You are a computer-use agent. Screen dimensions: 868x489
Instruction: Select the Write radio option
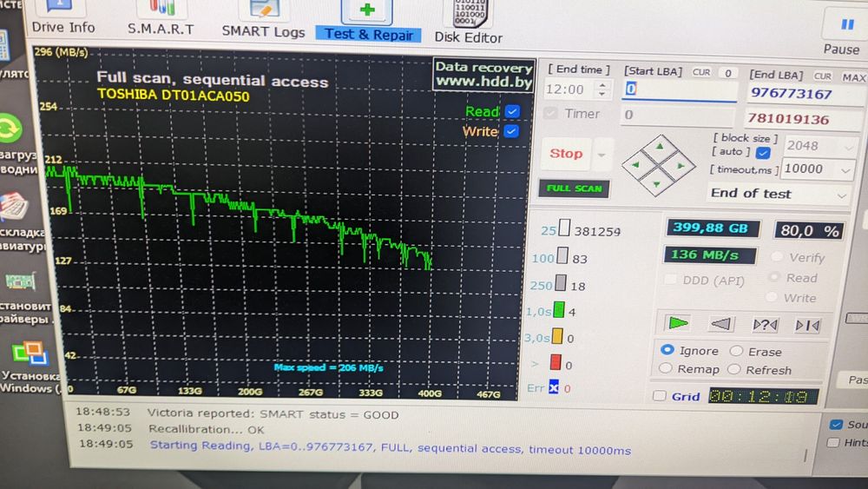point(772,297)
